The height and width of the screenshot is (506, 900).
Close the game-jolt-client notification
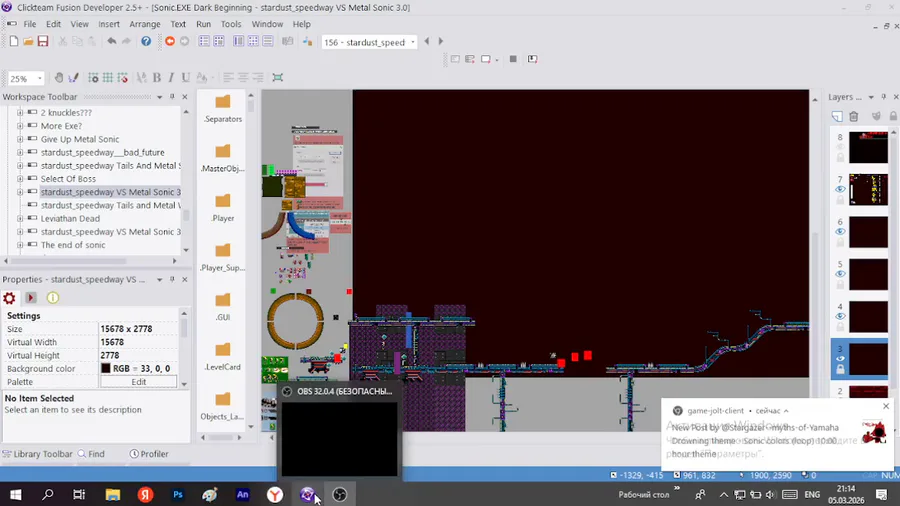pos(886,406)
